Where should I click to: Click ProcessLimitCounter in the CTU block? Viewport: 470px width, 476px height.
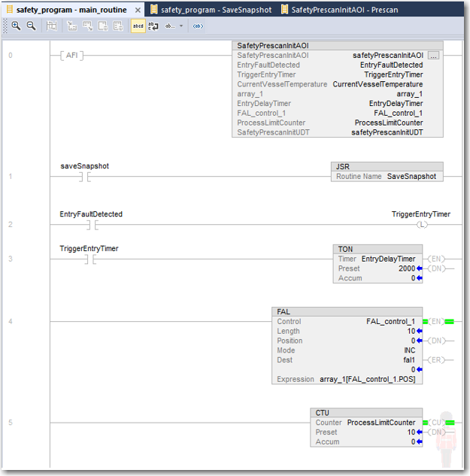[381, 423]
